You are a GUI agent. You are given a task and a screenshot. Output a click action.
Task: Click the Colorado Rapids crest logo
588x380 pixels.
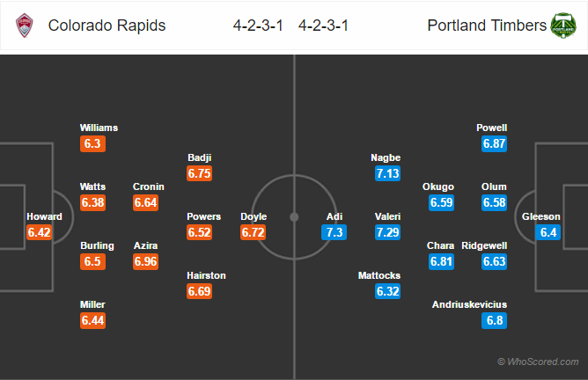tap(25, 26)
